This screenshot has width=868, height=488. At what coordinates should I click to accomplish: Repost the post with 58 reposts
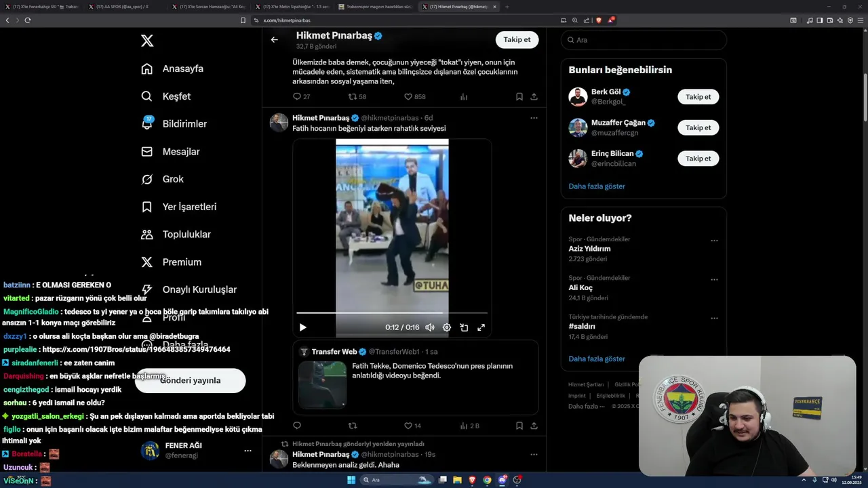(x=357, y=97)
